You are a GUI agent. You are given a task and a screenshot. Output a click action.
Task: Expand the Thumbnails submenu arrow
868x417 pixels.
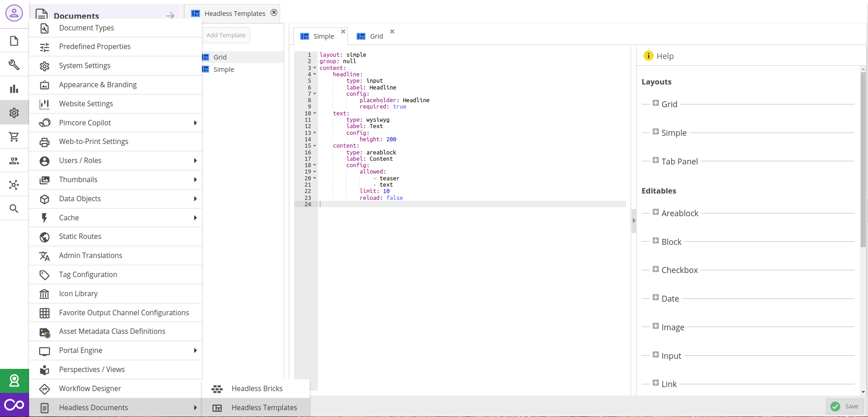(x=195, y=179)
